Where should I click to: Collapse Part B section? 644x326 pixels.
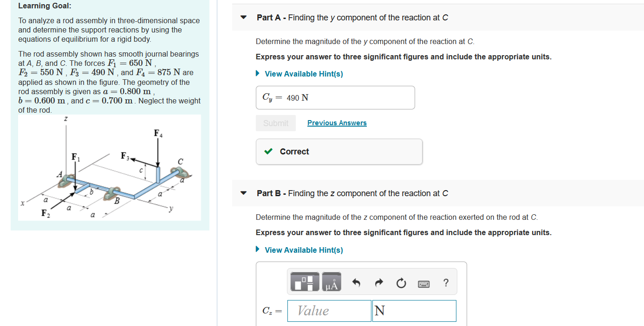pos(243,193)
